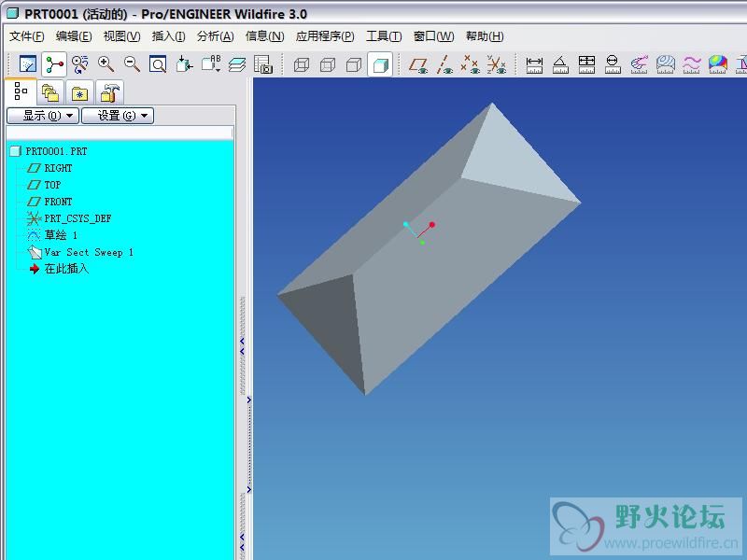Open the 设置(G) dropdown

(x=118, y=116)
